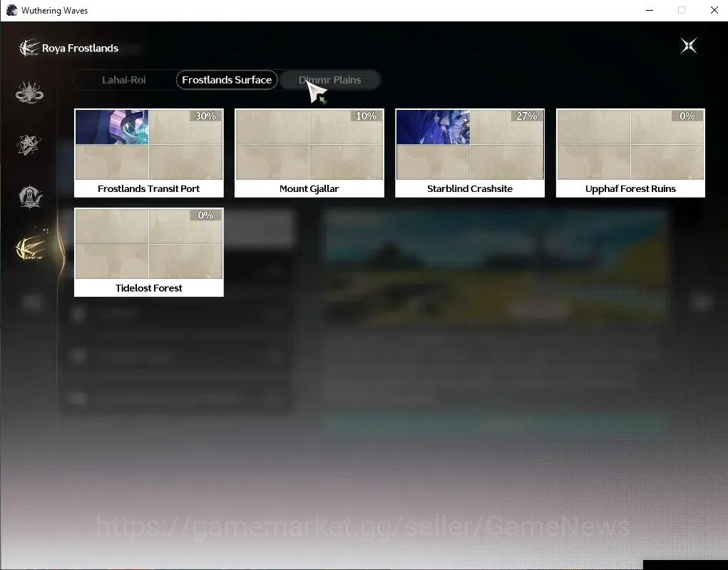This screenshot has width=728, height=570.
Task: Click the Roya Frostlands title text
Action: pos(80,49)
